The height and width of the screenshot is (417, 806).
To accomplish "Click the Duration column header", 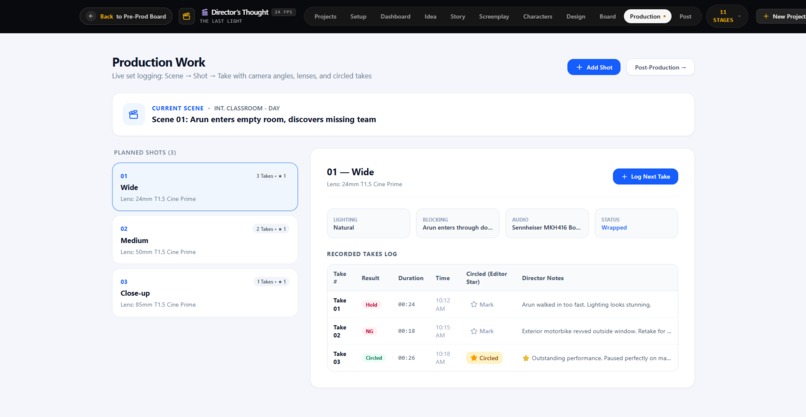I will tap(411, 278).
